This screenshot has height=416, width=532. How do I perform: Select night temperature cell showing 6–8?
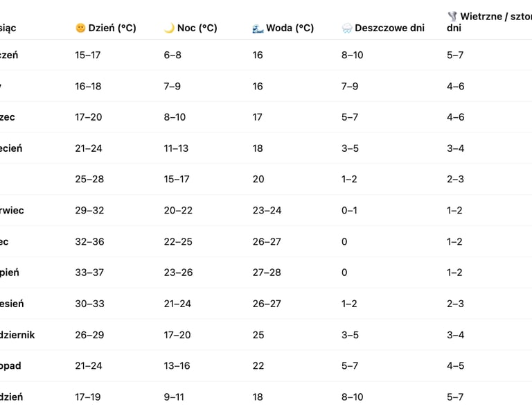[x=172, y=55]
